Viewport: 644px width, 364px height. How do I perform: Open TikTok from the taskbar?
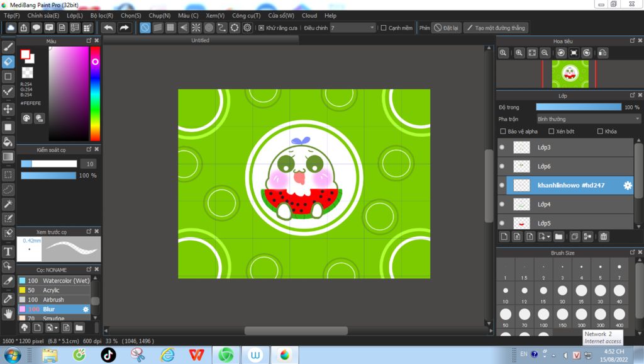coord(108,355)
